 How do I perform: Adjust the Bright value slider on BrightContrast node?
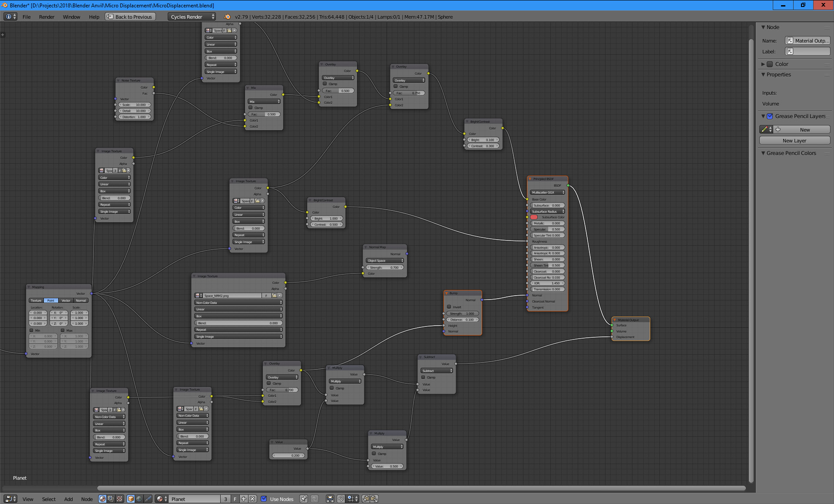(484, 140)
